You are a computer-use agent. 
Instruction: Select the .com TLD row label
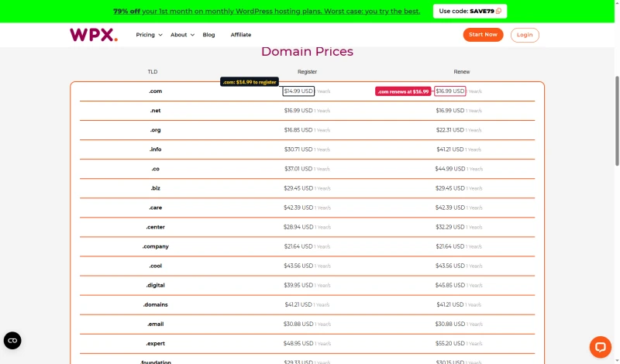[x=156, y=91]
